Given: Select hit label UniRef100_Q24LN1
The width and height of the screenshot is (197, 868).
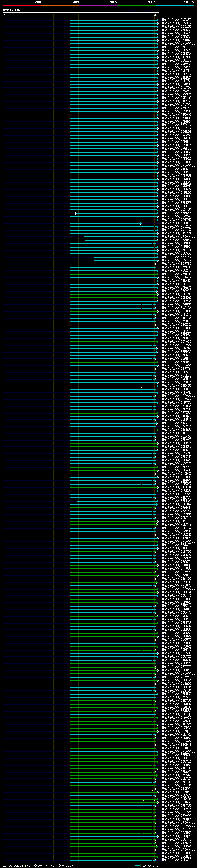Looking at the screenshot, I should tap(177, 274).
